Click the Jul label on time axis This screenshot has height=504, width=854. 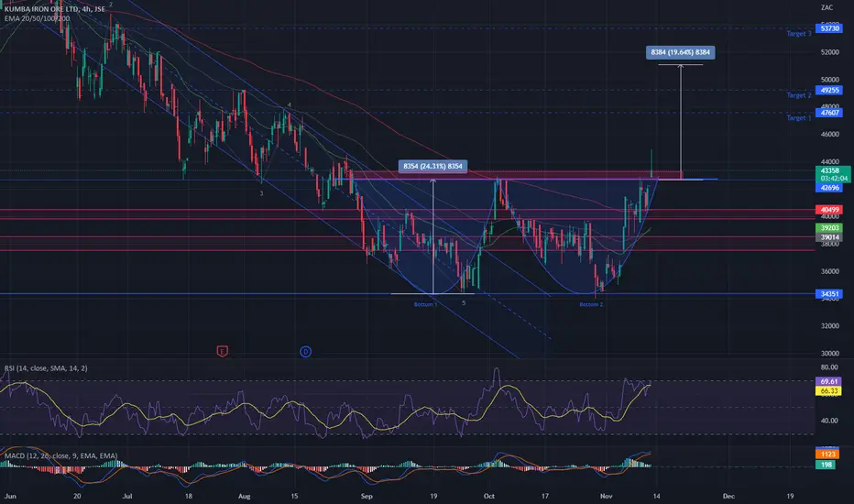tap(127, 497)
